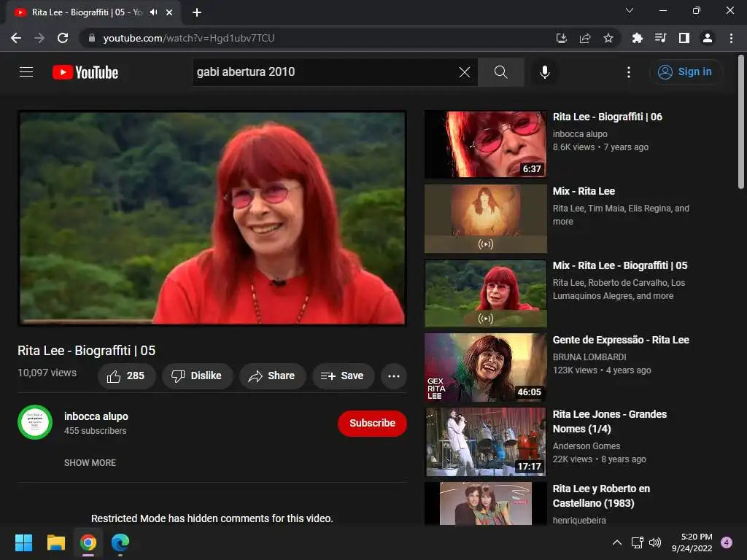Open more actions ellipsis under the video
This screenshot has height=560, width=747.
point(394,376)
